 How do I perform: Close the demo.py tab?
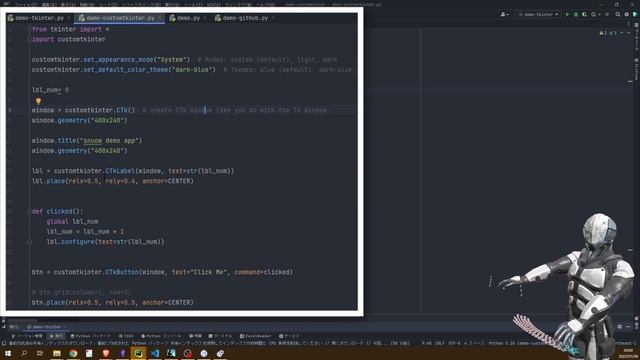click(x=205, y=18)
